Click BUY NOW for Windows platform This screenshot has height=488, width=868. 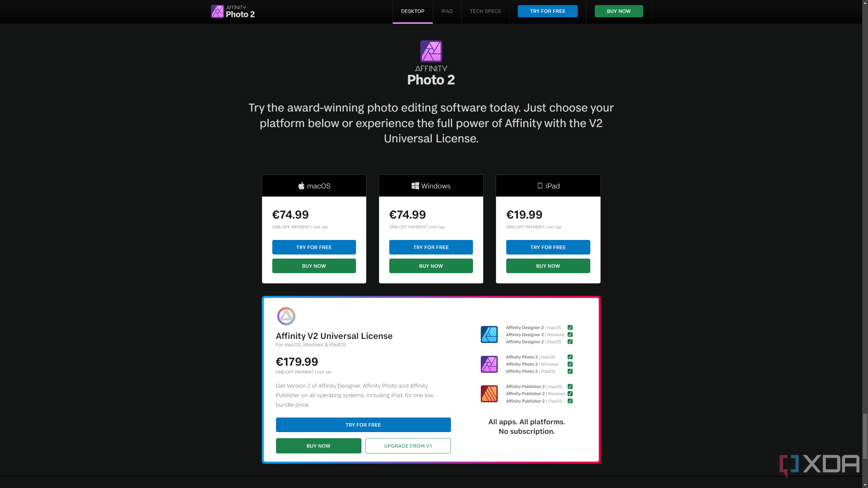click(x=431, y=266)
